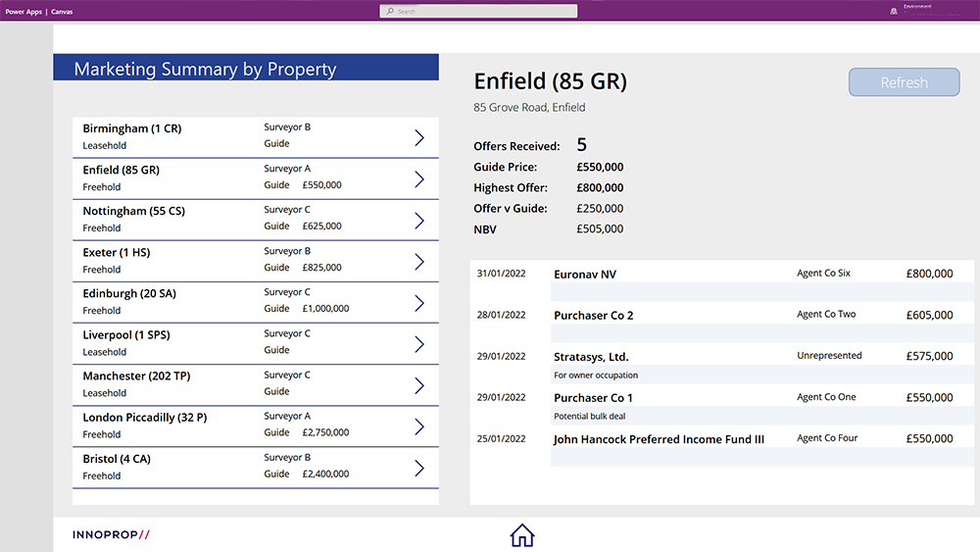Image resolution: width=980 pixels, height=552 pixels.
Task: Select the Exeter (1 HS) property name
Action: (x=117, y=252)
